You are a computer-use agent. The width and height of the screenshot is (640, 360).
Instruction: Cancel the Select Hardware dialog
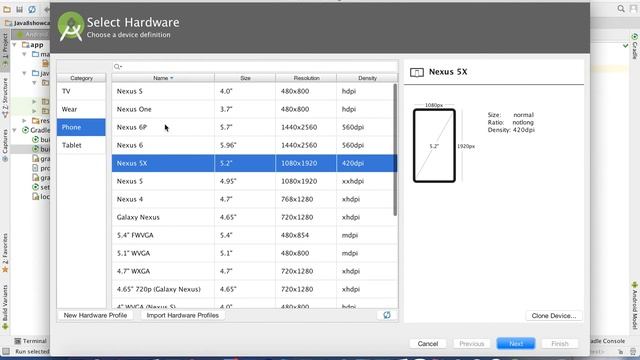428,344
